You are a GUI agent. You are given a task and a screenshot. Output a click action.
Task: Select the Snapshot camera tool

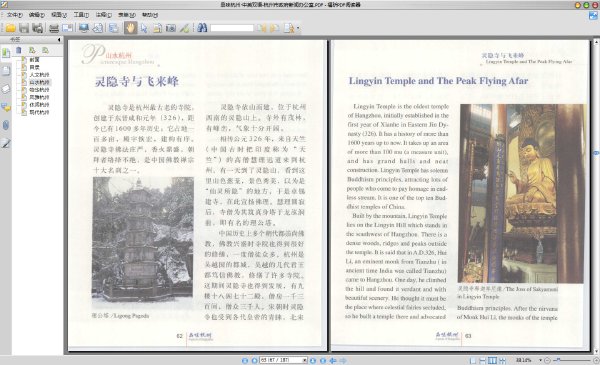[x=171, y=28]
